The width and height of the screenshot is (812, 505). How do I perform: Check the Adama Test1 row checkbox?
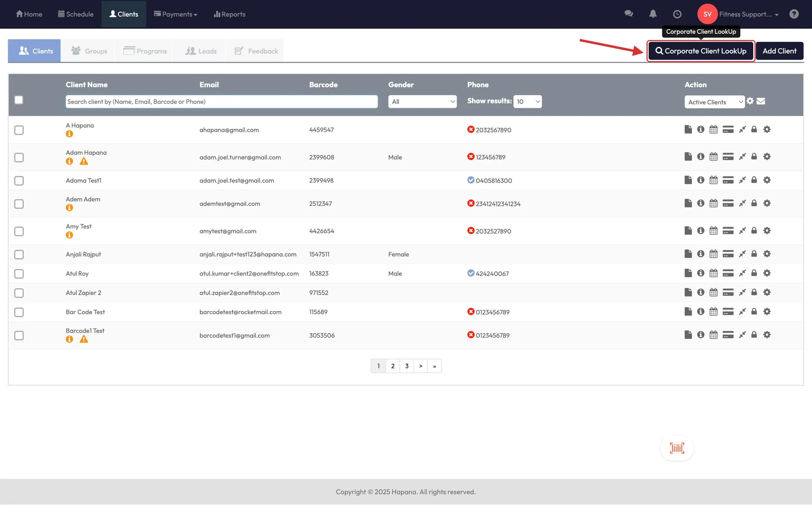(x=19, y=181)
